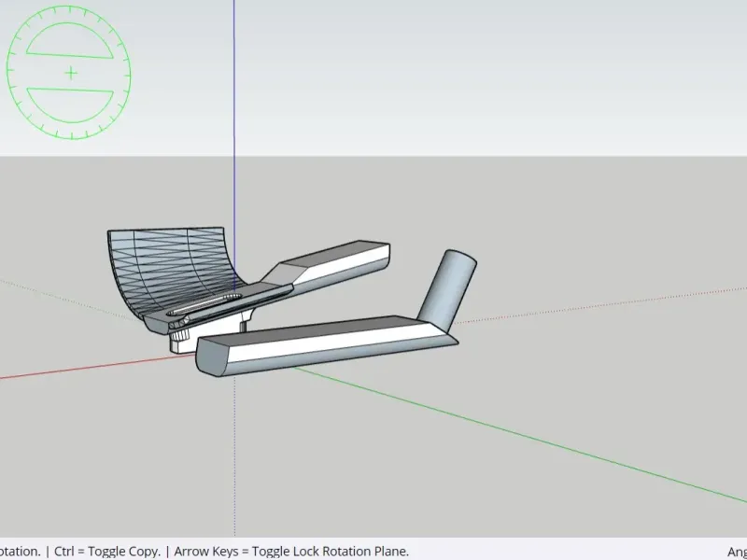Screen dimensions: 747x560
Task: Click the oval slot in the base plate
Action: (x=204, y=305)
